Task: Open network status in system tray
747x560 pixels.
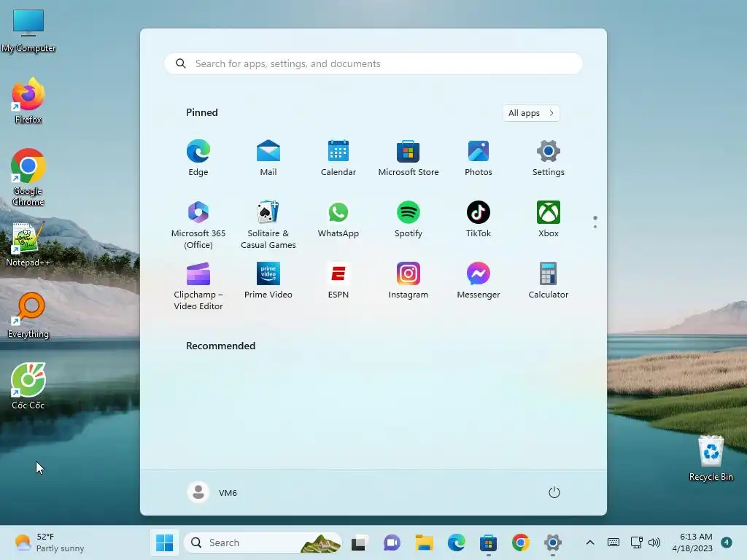Action: 636,542
